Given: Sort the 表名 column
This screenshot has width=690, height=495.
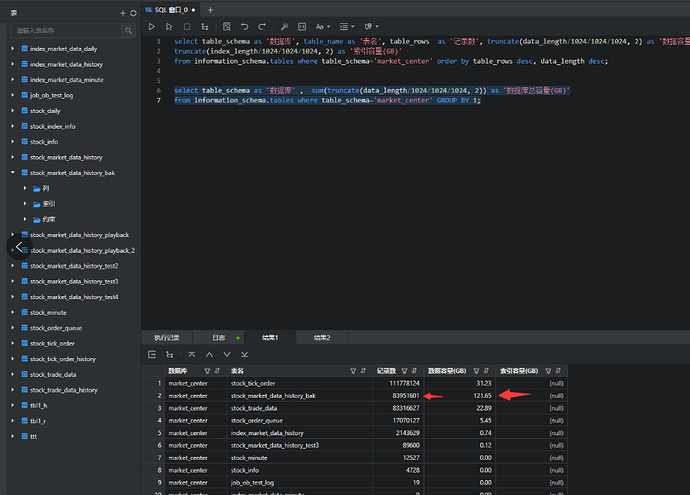Looking at the screenshot, I should pyautogui.click(x=363, y=371).
